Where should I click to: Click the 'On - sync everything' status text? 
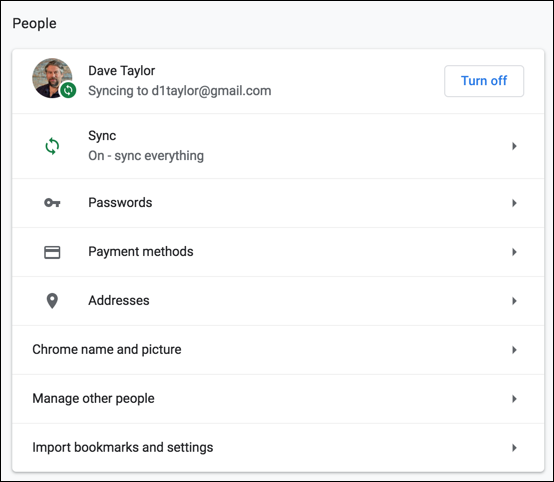146,156
